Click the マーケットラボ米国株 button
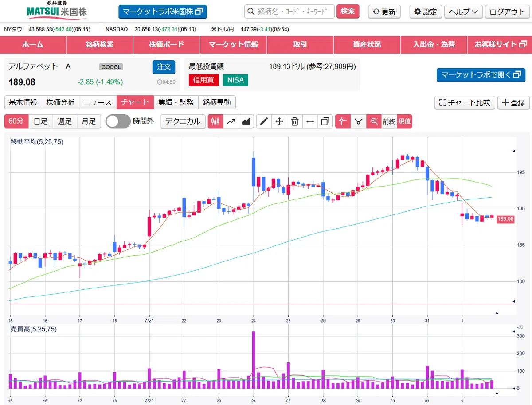The height and width of the screenshot is (405, 532). (163, 12)
